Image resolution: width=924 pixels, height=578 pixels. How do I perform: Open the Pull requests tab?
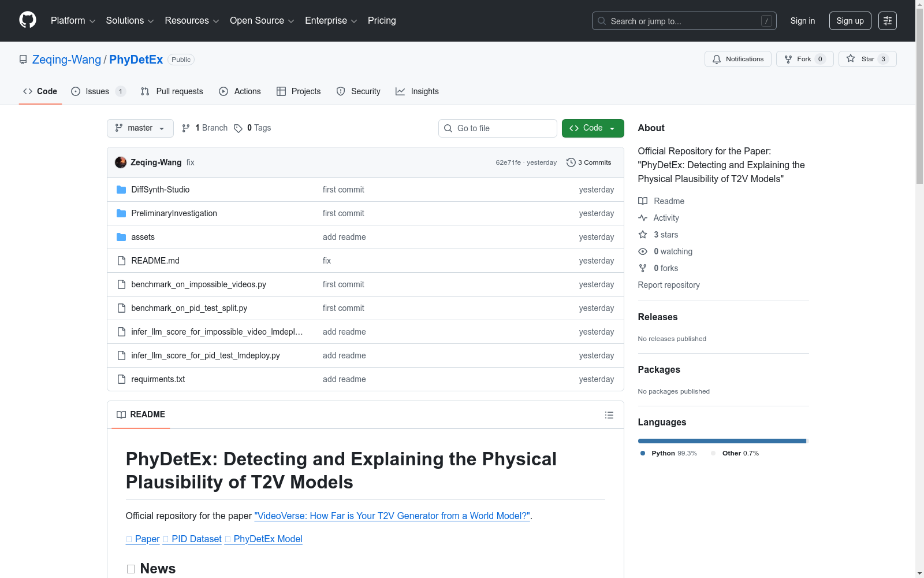(172, 91)
